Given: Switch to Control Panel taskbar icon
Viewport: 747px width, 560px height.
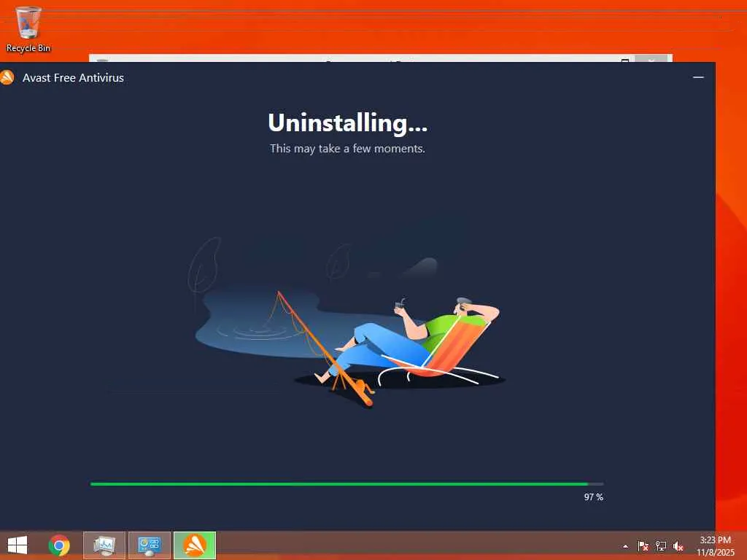Looking at the screenshot, I should pos(149,545).
